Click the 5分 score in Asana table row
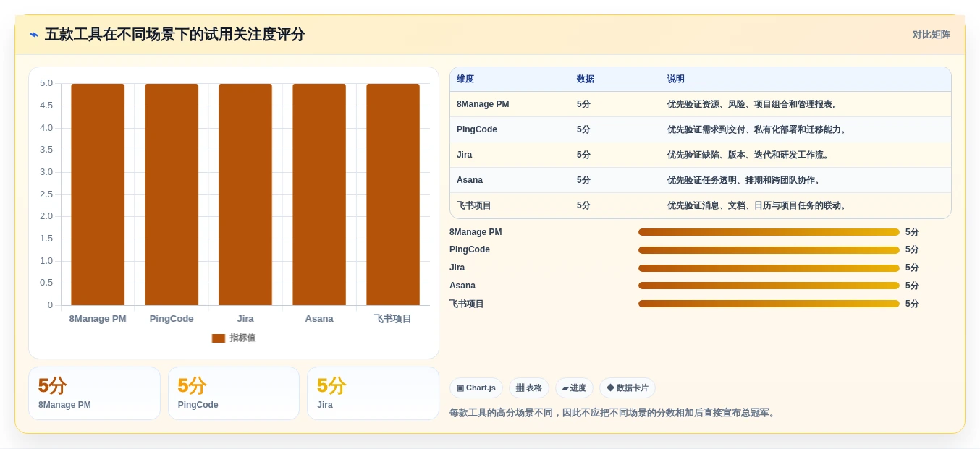 tap(583, 180)
